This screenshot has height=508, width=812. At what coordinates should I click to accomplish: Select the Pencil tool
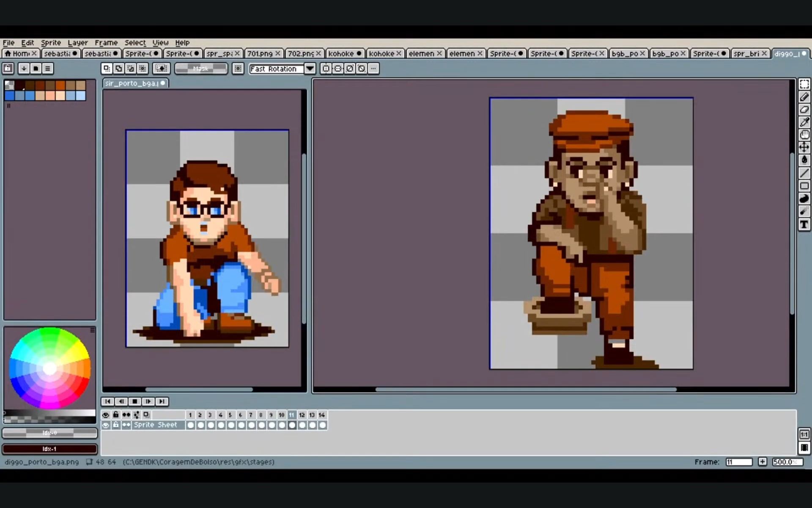click(804, 97)
